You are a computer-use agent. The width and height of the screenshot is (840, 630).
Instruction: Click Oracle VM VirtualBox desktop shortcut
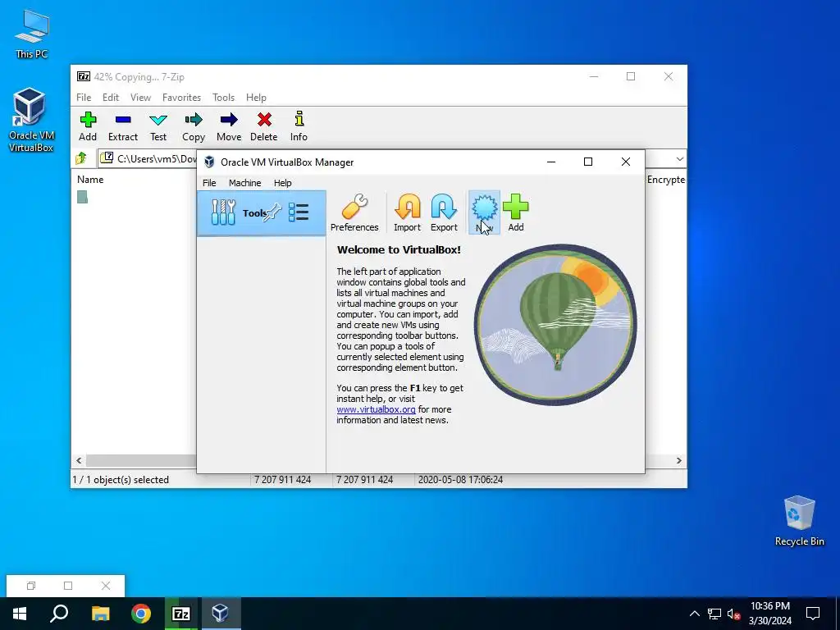[30, 120]
